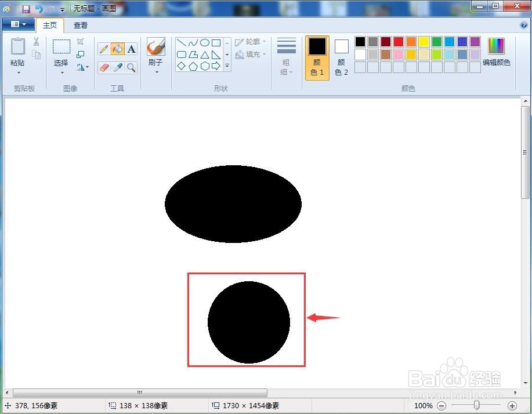The height and width of the screenshot is (414, 532).
Task: Pick the red color swatch
Action: pyautogui.click(x=399, y=42)
